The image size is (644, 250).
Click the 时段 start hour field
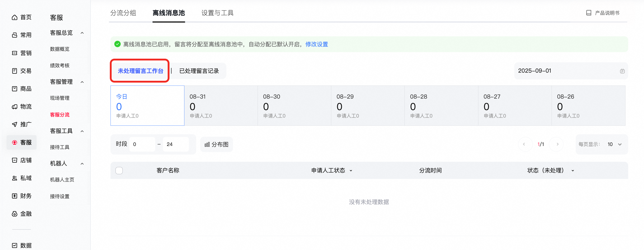[142, 144]
